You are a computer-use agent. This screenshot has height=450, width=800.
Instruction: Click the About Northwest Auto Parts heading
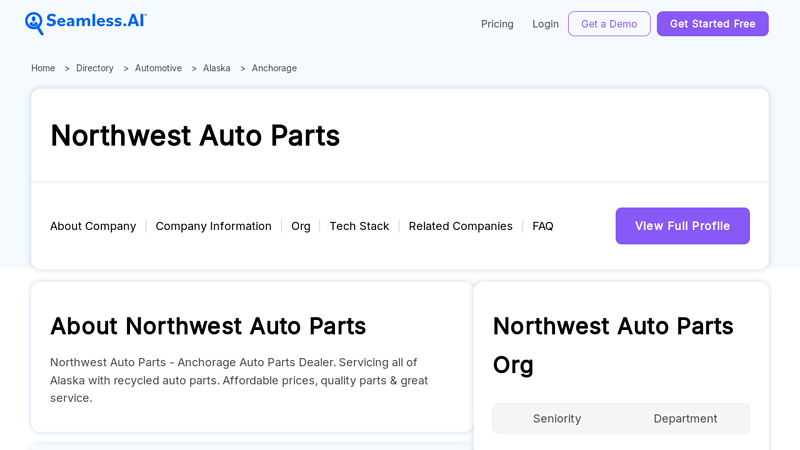[x=208, y=326]
